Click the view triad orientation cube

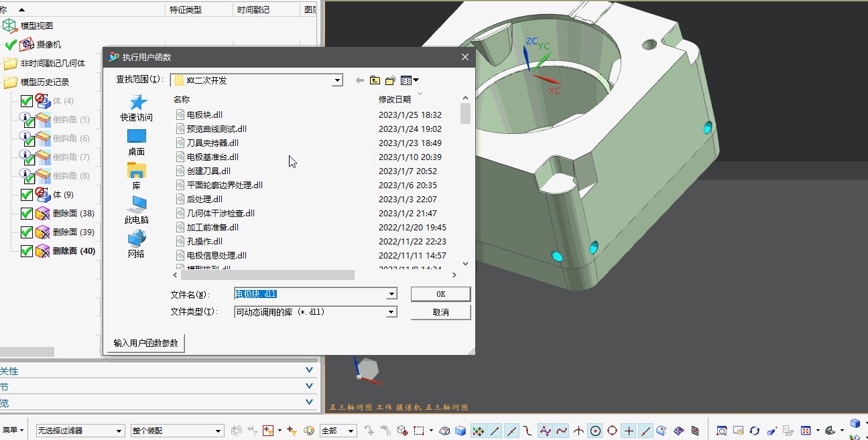[367, 369]
